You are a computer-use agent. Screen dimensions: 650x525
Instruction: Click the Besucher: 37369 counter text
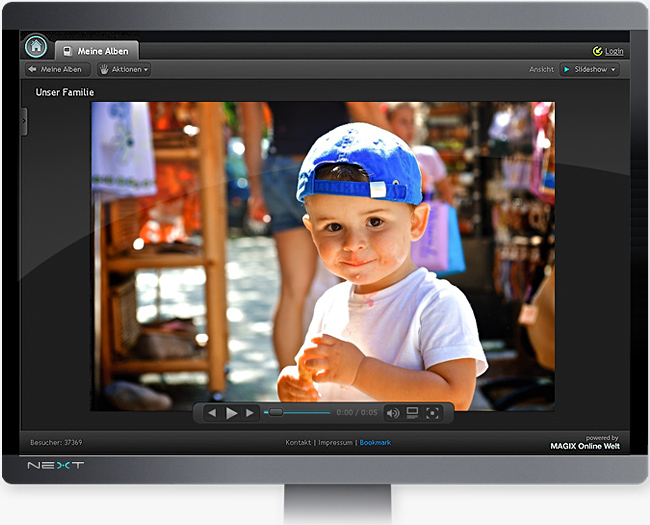pyautogui.click(x=56, y=442)
